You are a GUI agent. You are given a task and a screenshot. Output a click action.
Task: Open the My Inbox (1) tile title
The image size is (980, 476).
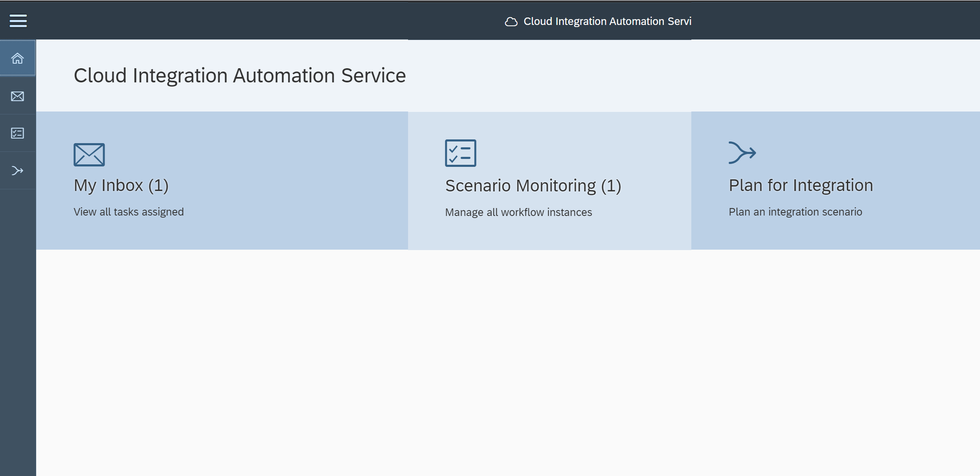[x=121, y=186]
